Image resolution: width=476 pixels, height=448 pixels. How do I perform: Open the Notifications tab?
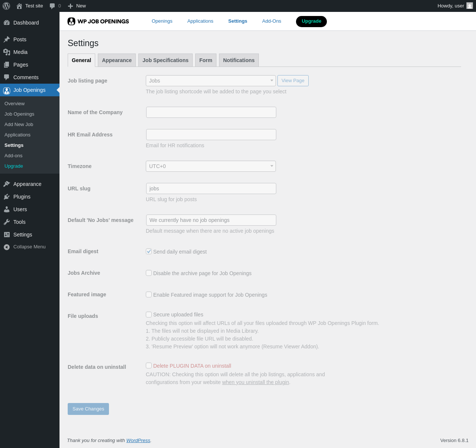click(239, 60)
